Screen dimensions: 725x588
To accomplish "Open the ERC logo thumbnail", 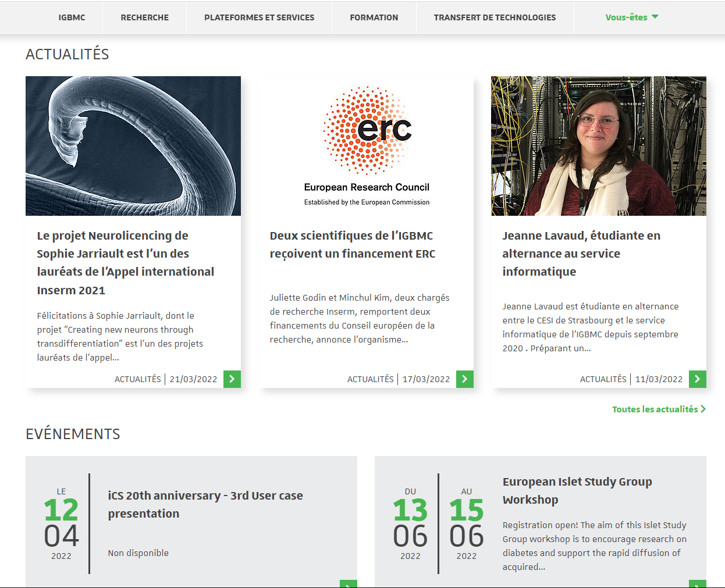I will 366,146.
